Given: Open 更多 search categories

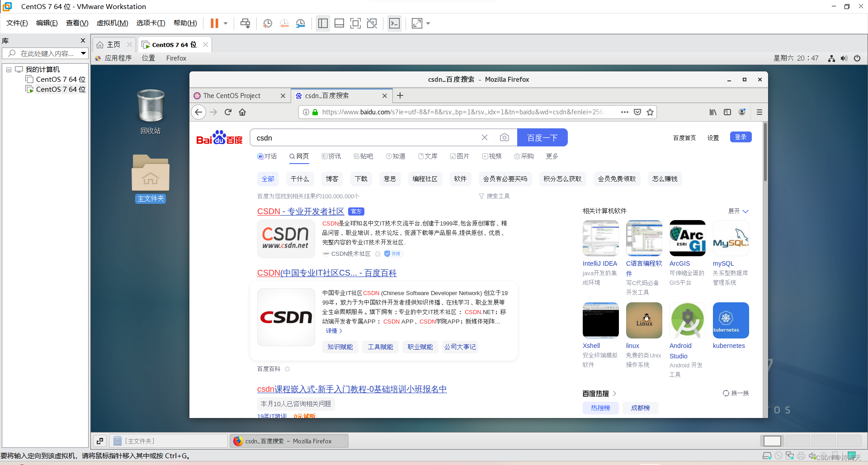Looking at the screenshot, I should pos(552,156).
